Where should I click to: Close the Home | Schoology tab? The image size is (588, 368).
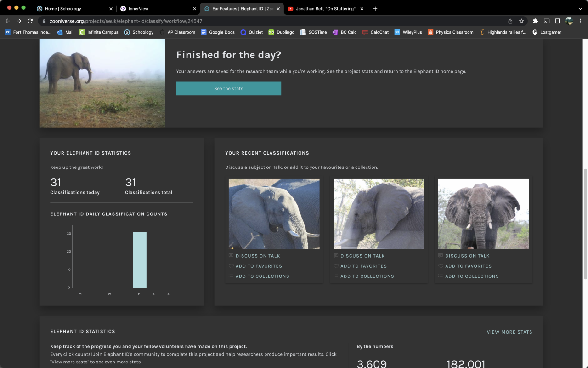tap(111, 9)
